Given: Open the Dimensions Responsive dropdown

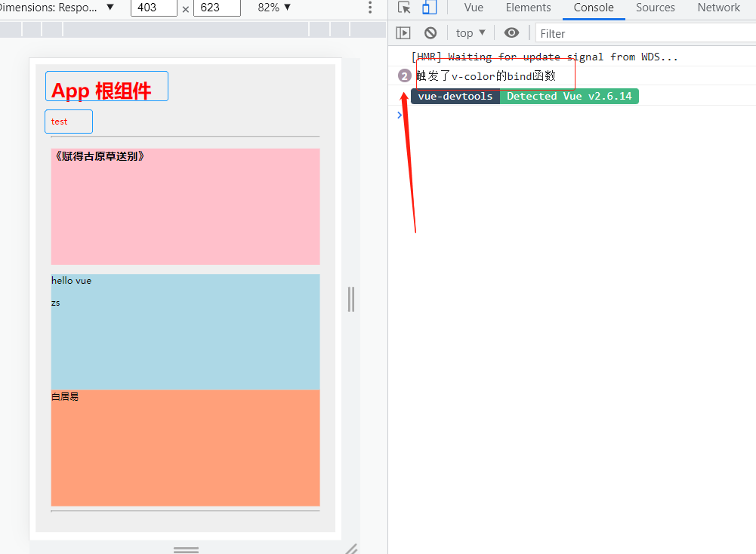Looking at the screenshot, I should tap(56, 8).
